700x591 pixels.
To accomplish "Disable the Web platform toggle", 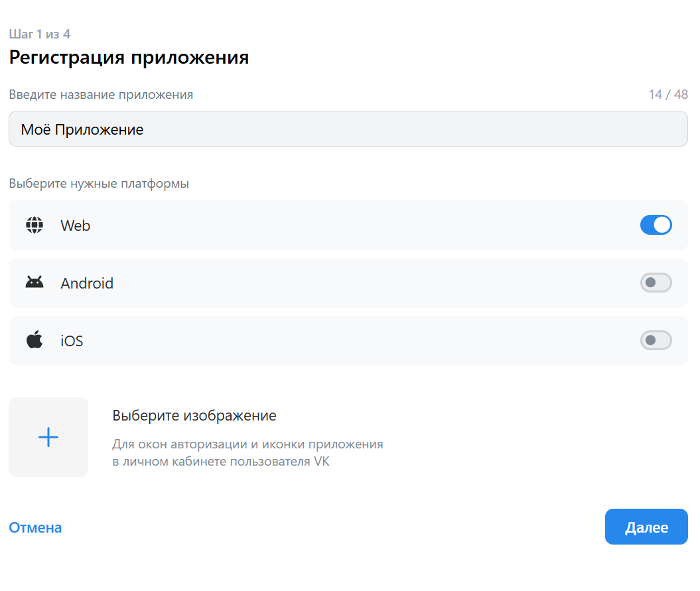I will click(656, 225).
